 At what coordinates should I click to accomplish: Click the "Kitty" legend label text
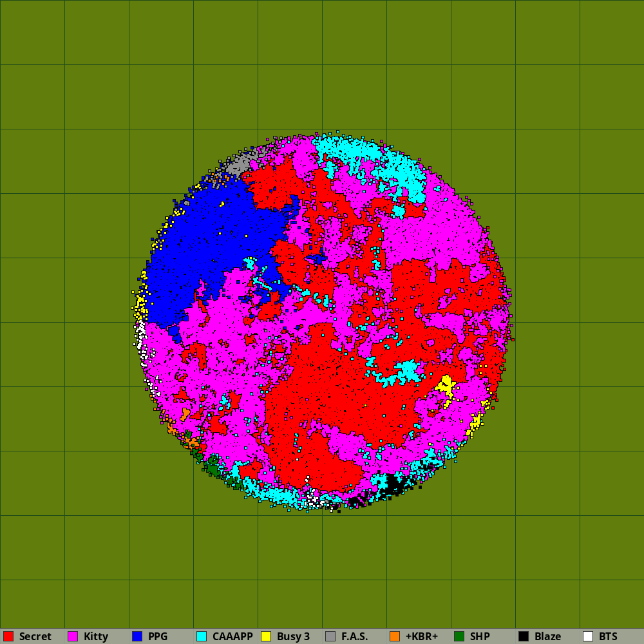(96, 636)
